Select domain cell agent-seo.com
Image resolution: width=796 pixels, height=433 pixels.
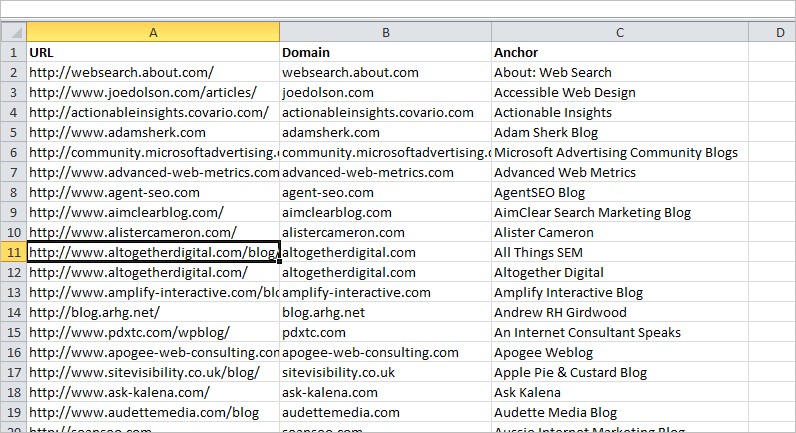[x=385, y=192]
